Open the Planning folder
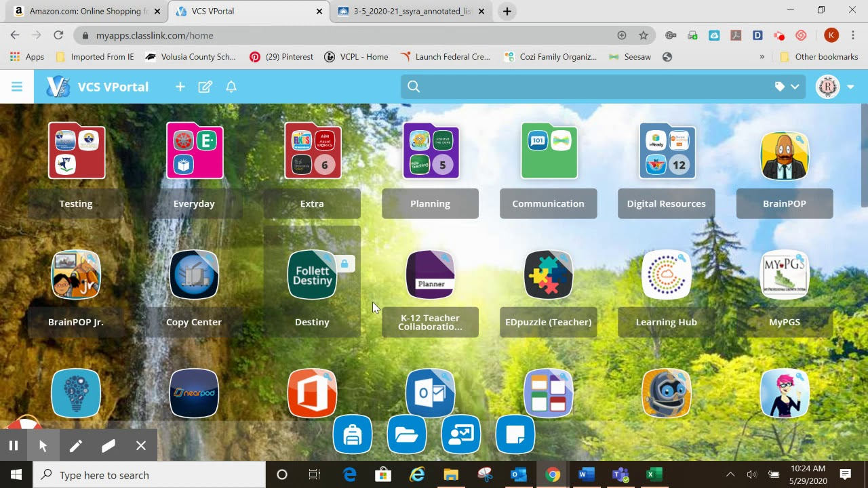868x488 pixels. click(431, 151)
